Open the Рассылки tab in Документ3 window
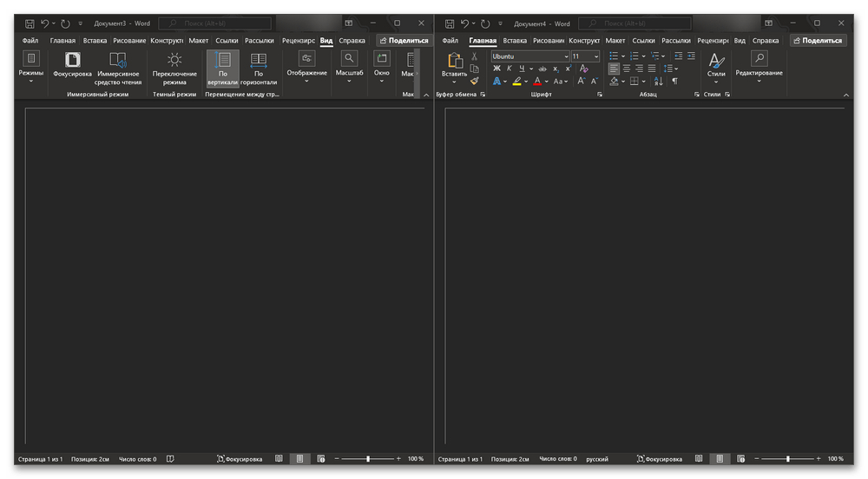This screenshot has width=868, height=479. tap(259, 41)
